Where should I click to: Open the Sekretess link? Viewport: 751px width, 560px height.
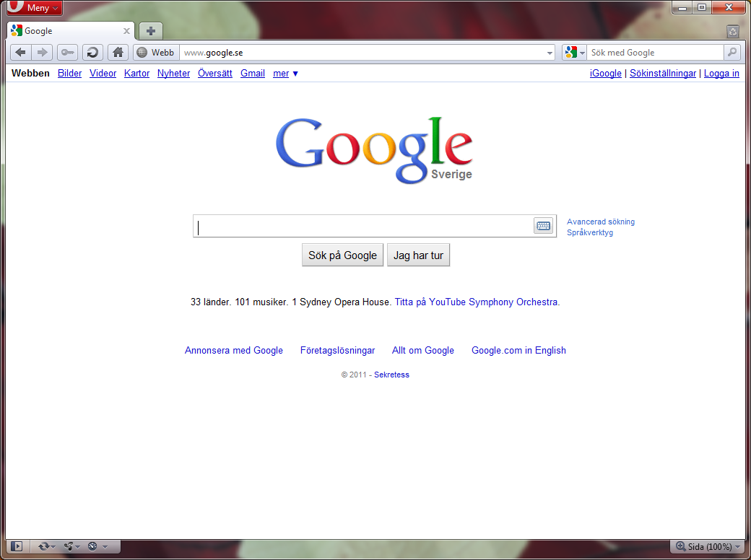(x=391, y=375)
